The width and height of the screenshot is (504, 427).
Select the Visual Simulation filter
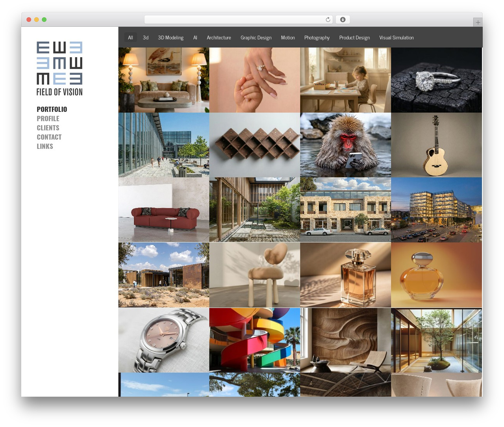[397, 37]
